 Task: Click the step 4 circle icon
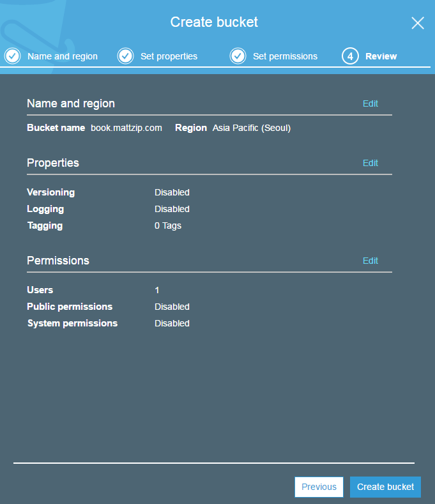pyautogui.click(x=350, y=56)
